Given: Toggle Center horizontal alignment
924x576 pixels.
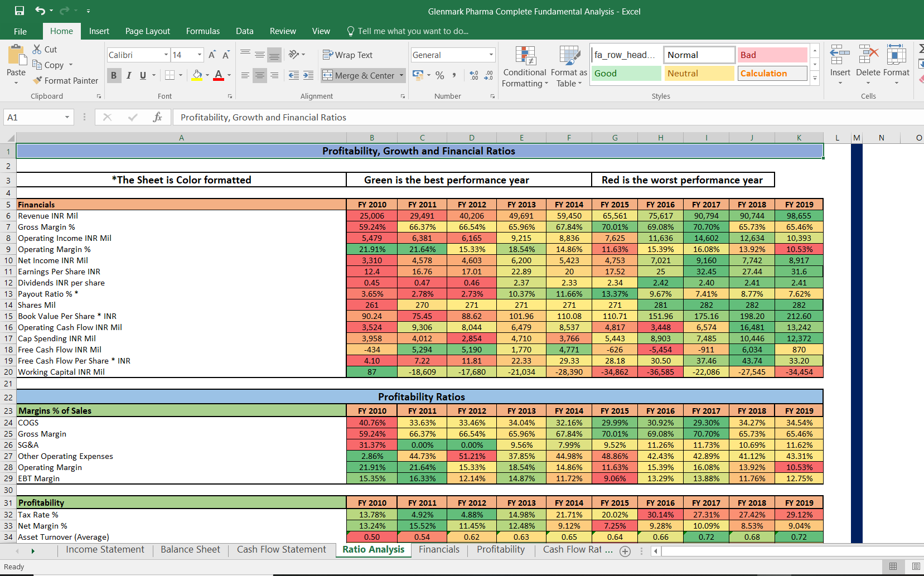Looking at the screenshot, I should (259, 75).
